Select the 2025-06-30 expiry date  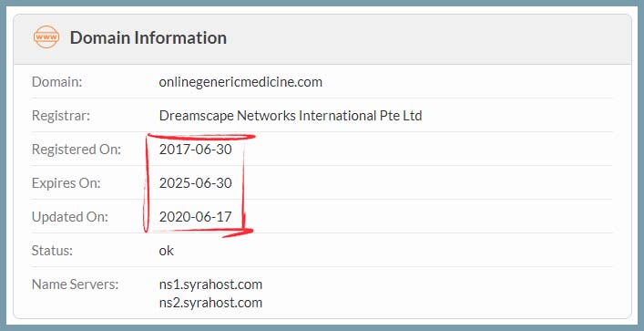pyautogui.click(x=196, y=183)
